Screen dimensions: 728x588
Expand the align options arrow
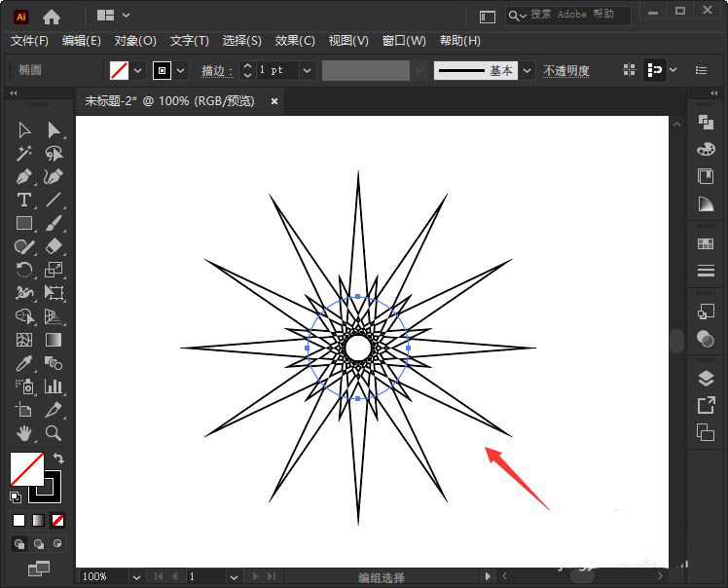coord(673,70)
